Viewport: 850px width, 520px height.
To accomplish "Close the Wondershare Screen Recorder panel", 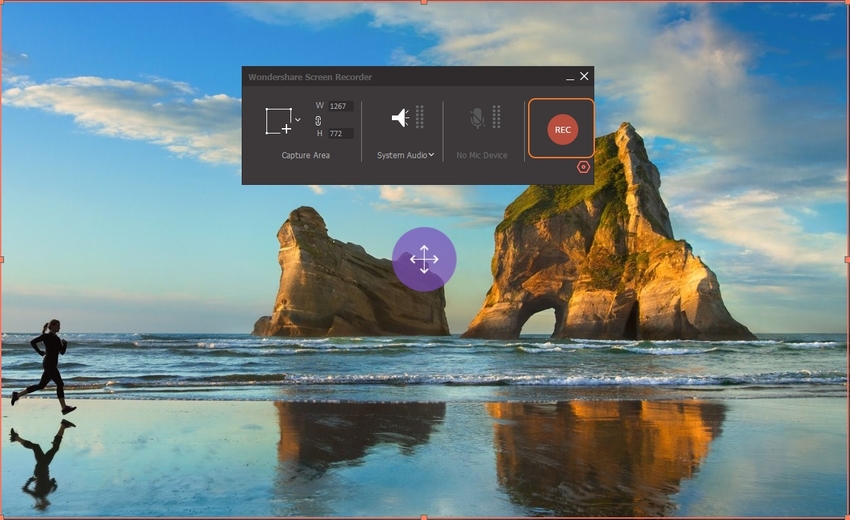I will click(x=585, y=76).
